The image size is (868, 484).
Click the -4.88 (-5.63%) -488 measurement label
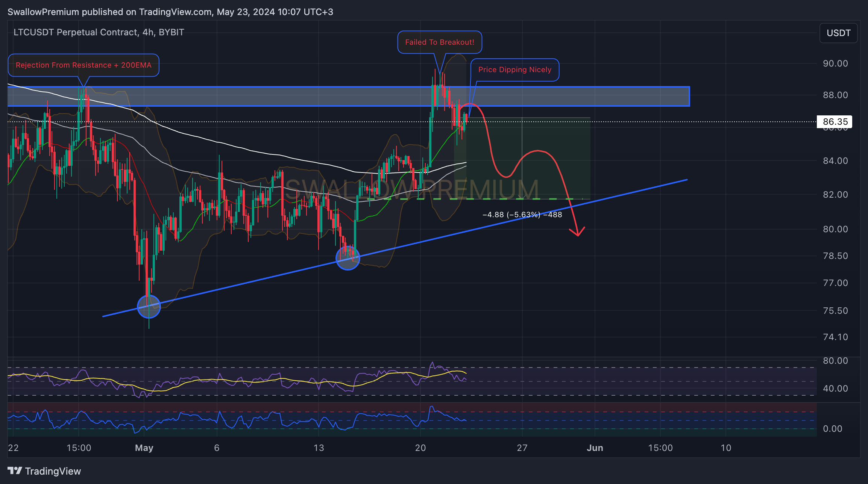522,215
